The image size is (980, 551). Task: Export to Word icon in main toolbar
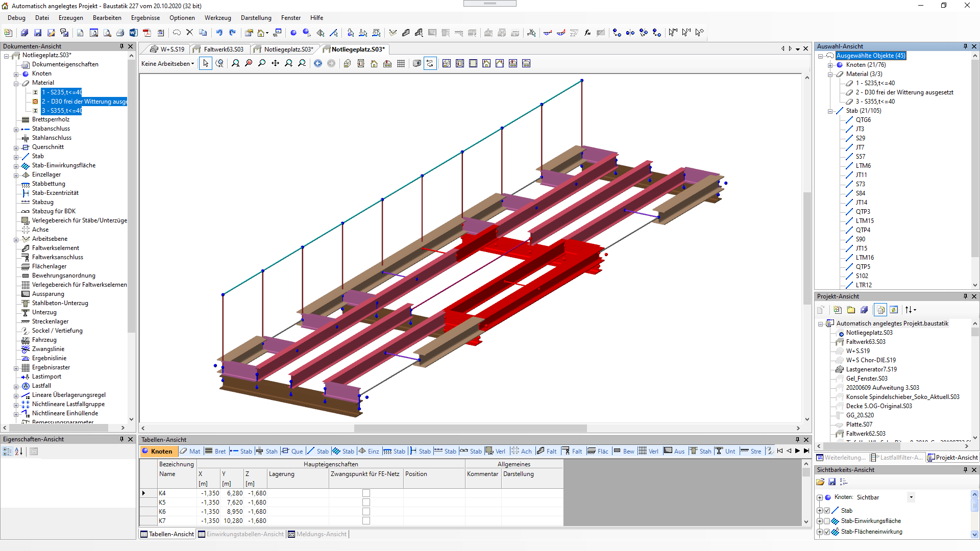click(x=134, y=33)
